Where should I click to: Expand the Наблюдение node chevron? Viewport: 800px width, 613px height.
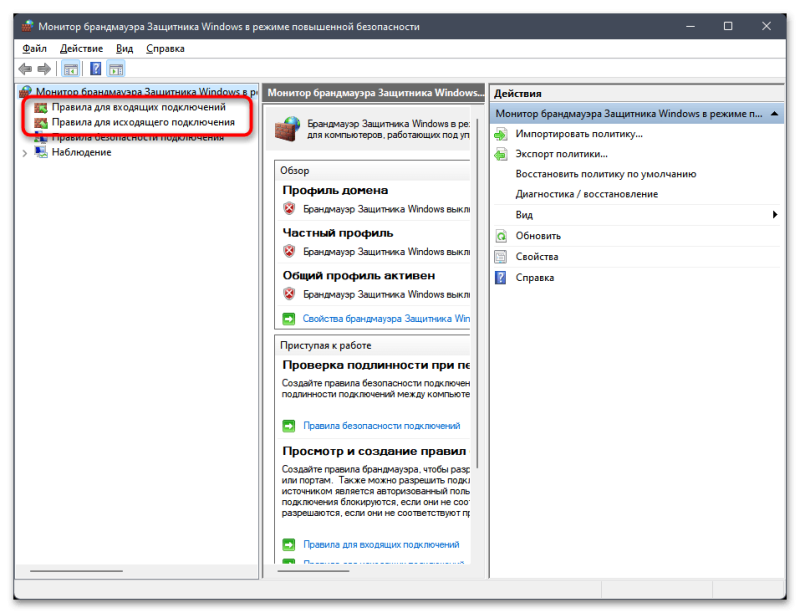point(24,153)
